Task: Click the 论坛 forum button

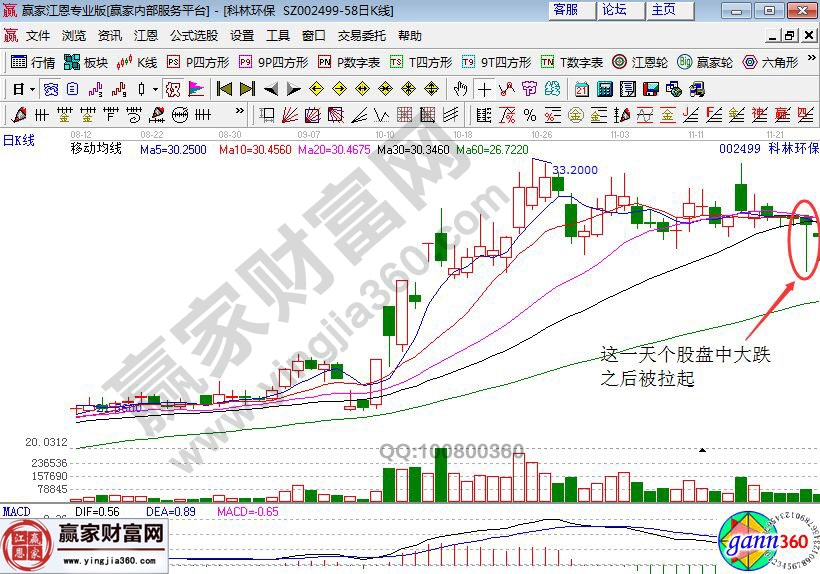Action: [614, 9]
